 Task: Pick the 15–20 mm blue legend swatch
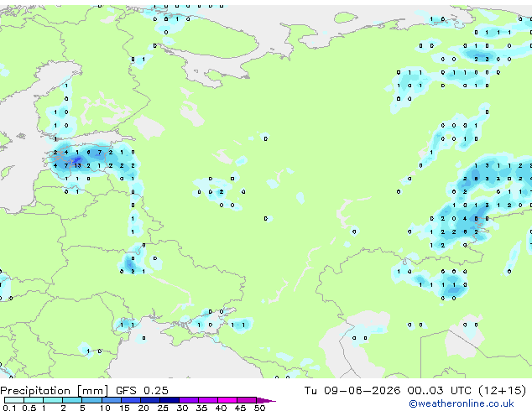pos(130,400)
